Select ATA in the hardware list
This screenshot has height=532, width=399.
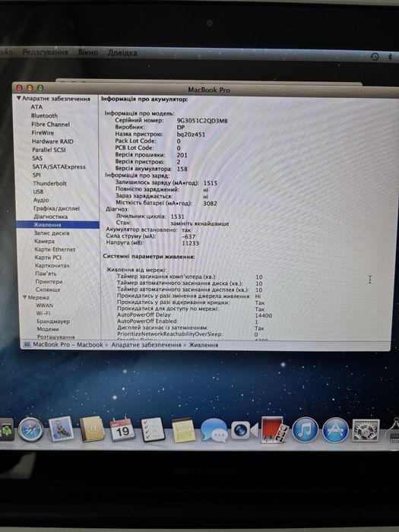coord(36,107)
